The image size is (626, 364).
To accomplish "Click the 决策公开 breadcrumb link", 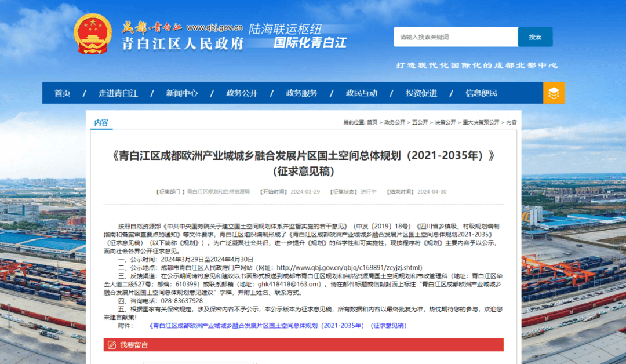I will click(445, 122).
